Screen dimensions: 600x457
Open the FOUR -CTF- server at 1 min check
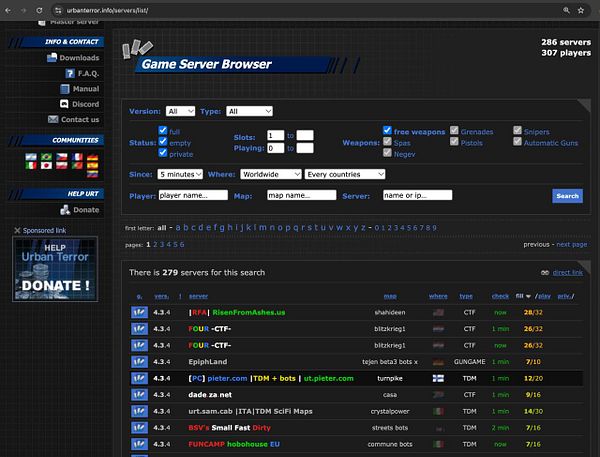click(210, 329)
